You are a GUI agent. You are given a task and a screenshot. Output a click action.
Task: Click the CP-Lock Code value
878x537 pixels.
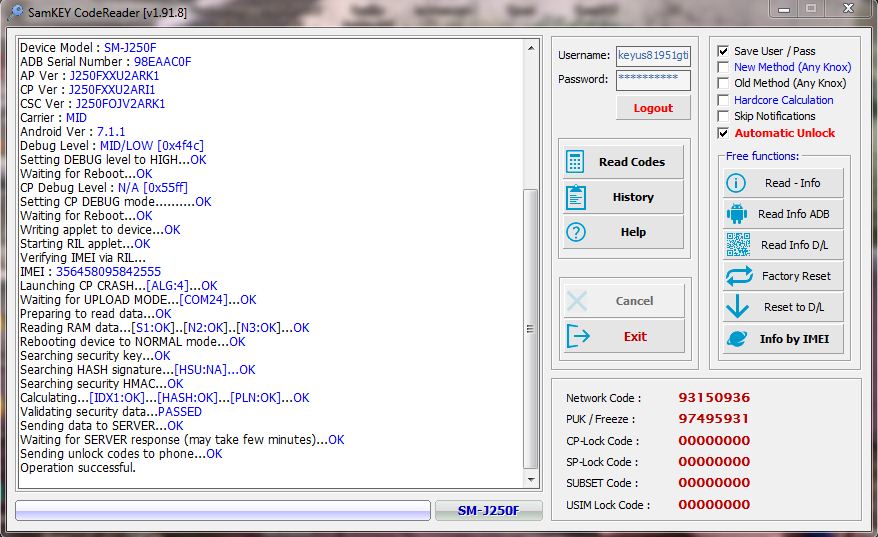714,441
